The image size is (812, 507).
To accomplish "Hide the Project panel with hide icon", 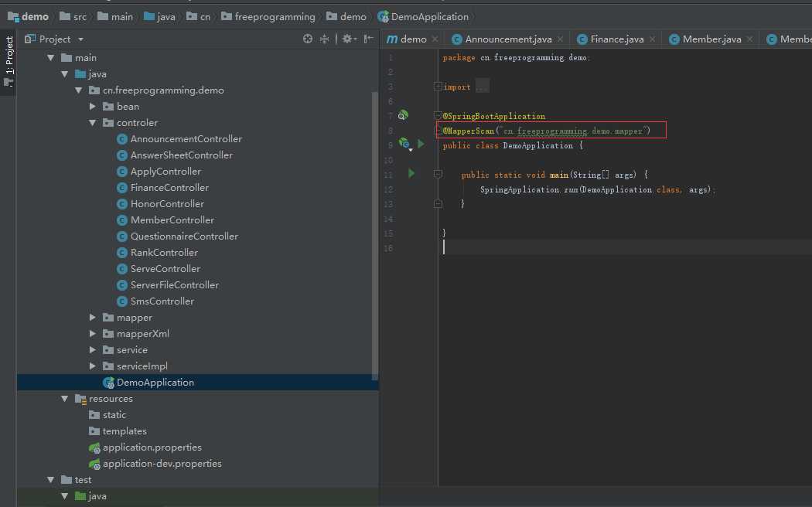I will coord(369,39).
